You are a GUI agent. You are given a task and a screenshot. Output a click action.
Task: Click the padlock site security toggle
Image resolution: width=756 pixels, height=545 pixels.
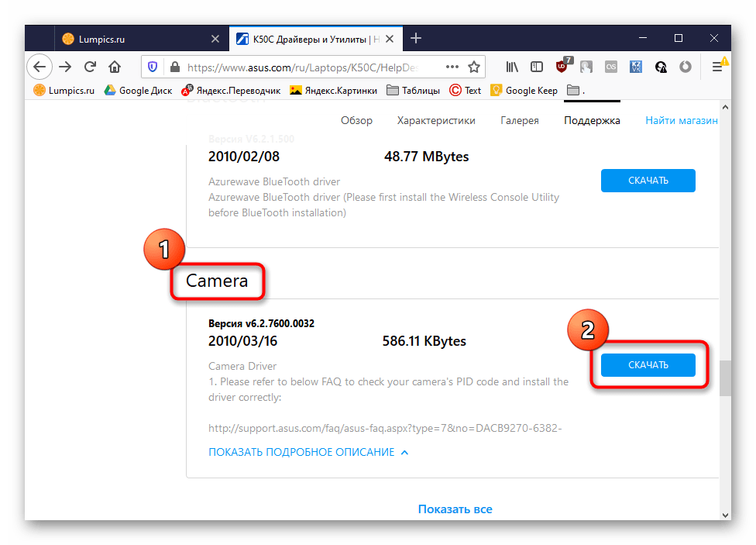tap(175, 67)
